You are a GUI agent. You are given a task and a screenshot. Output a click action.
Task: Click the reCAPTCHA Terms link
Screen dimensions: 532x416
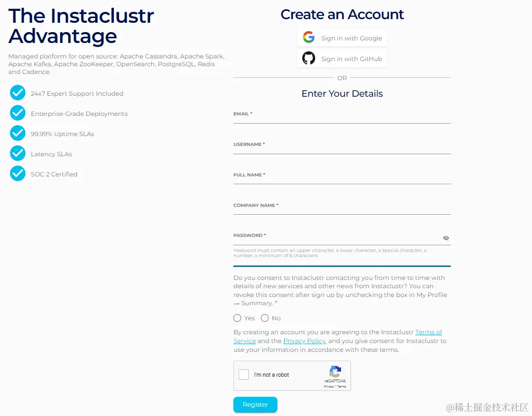pos(343,385)
